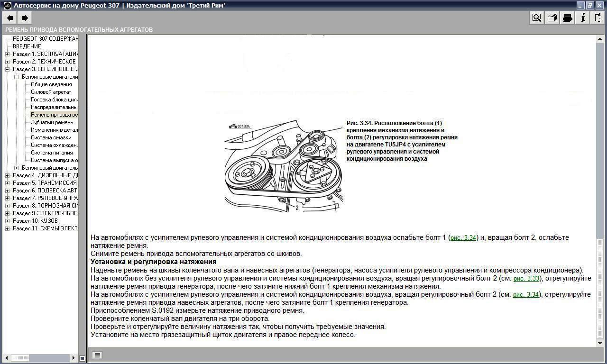Open Изменения в деталях topic
Viewport: 607px width, 364px height.
[54, 130]
